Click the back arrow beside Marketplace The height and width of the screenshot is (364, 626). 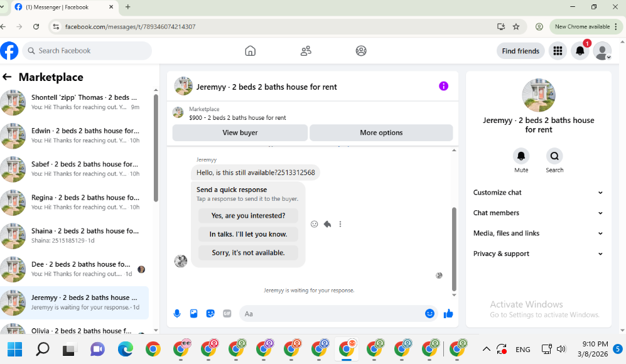(7, 77)
